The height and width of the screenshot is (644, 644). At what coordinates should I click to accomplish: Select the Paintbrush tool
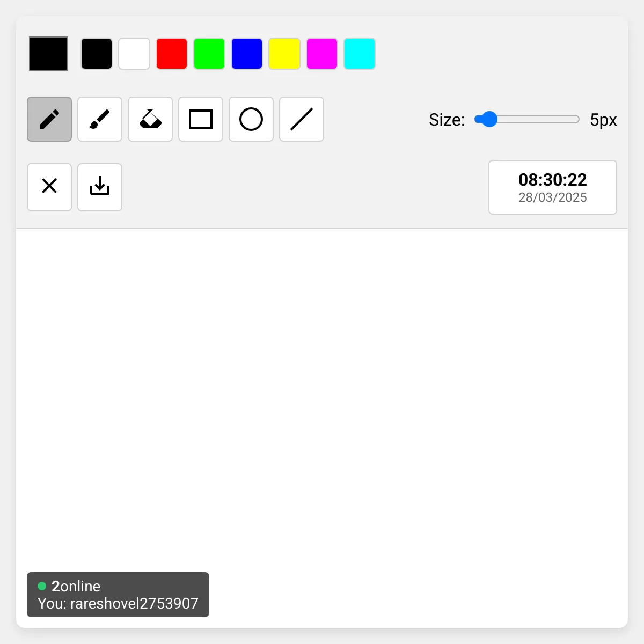tap(100, 119)
